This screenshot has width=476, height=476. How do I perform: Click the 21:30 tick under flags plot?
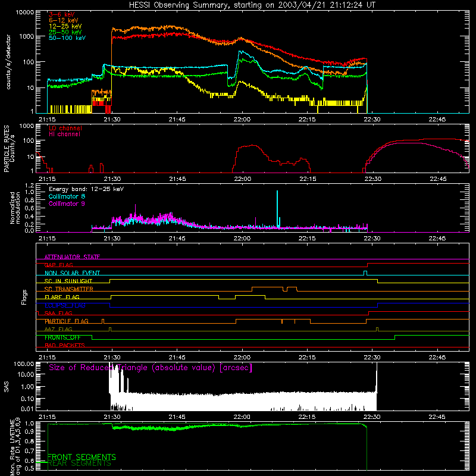click(112, 358)
